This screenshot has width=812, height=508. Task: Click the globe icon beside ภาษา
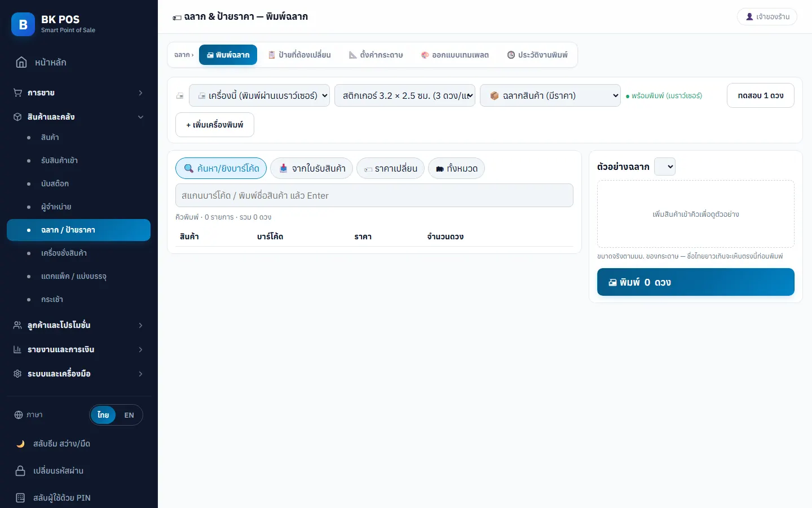click(x=19, y=415)
